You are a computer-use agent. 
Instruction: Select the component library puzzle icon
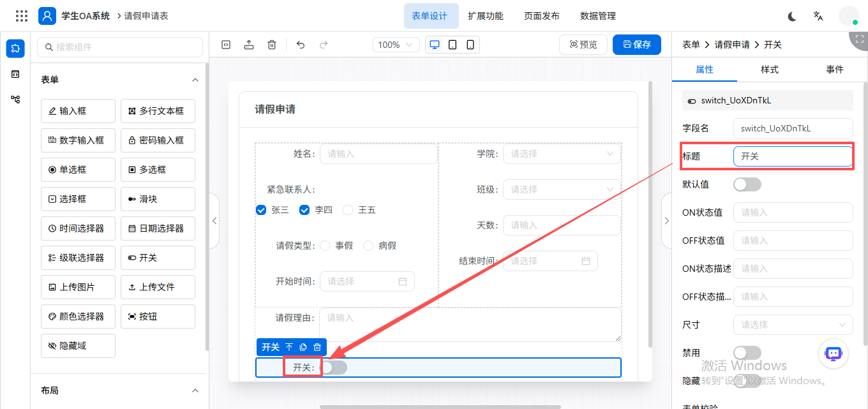(x=15, y=48)
